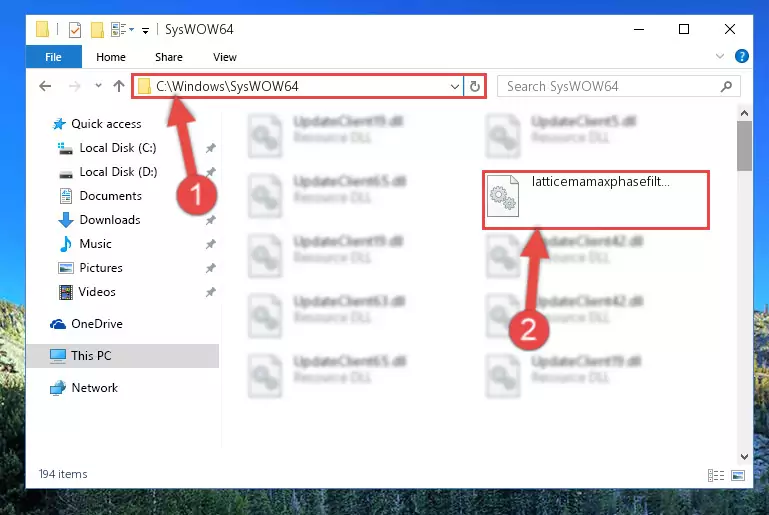769x515 pixels.
Task: Click the 194 items status text
Action: [x=63, y=474]
